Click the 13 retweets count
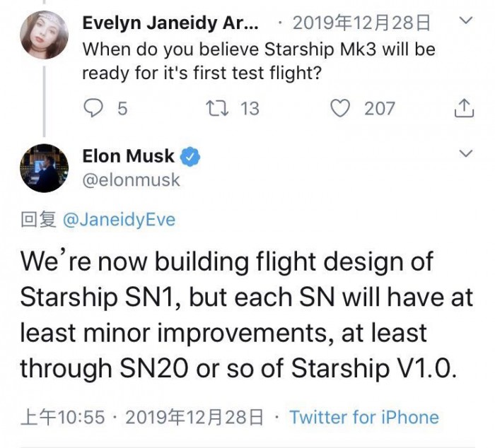495x448 pixels. pyautogui.click(x=250, y=108)
